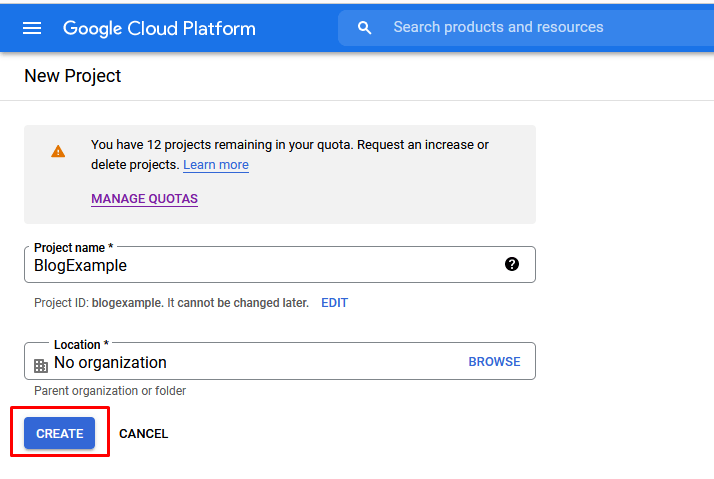Open the Project name help icon
This screenshot has width=714, height=479.
point(512,264)
